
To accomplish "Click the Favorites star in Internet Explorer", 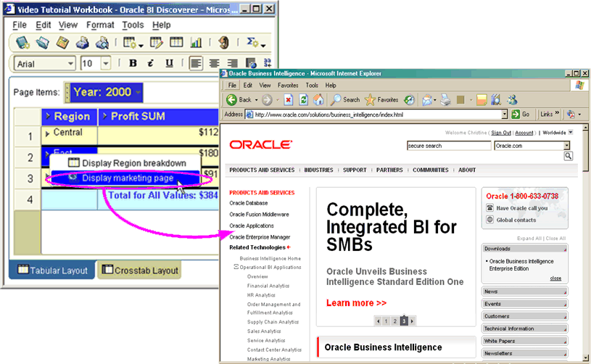I will click(x=381, y=100).
